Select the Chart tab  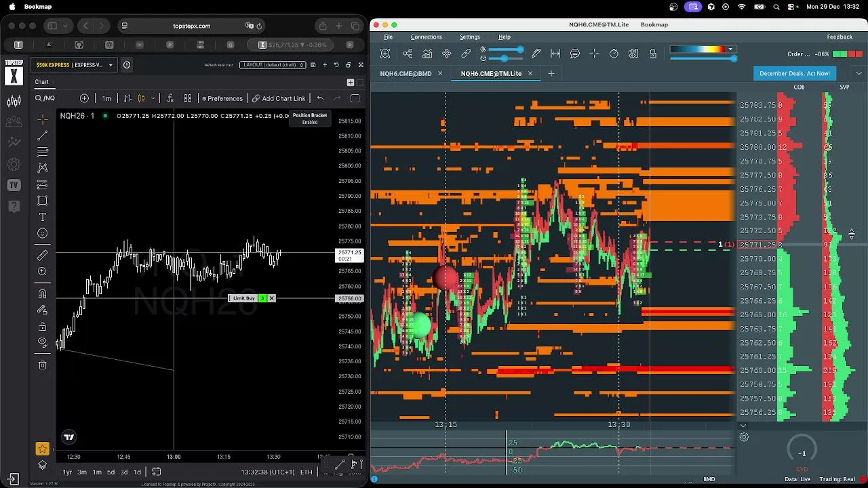[x=42, y=82]
